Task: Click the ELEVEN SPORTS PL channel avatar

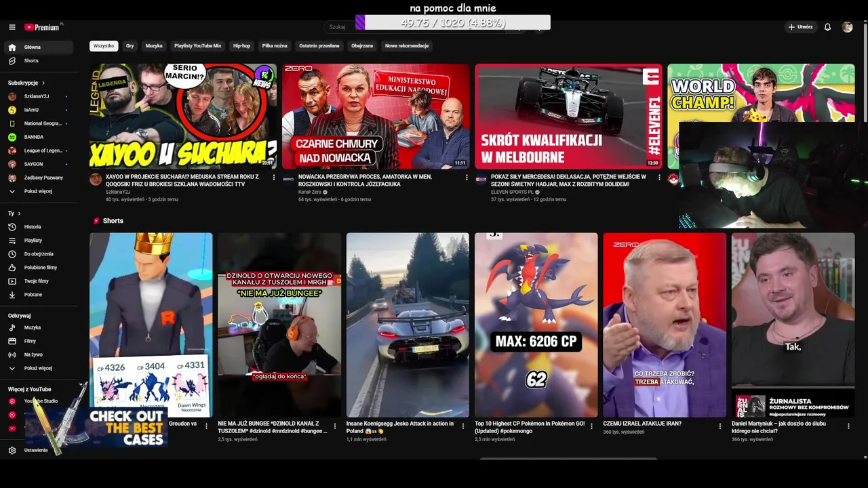Action: pos(481,179)
